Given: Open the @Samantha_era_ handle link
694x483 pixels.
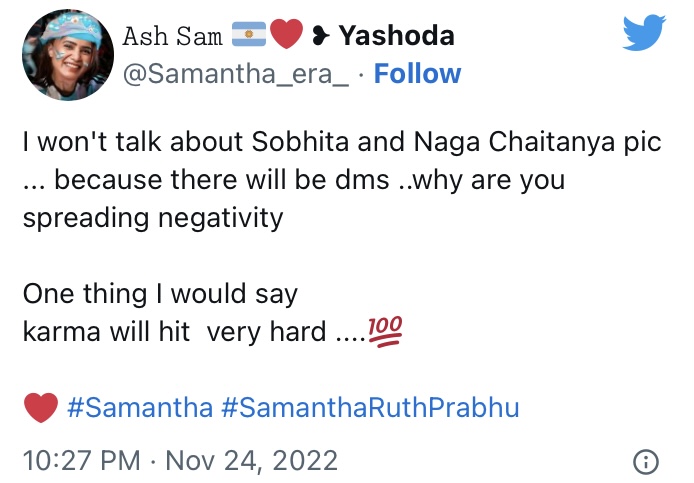Looking at the screenshot, I should click(235, 74).
